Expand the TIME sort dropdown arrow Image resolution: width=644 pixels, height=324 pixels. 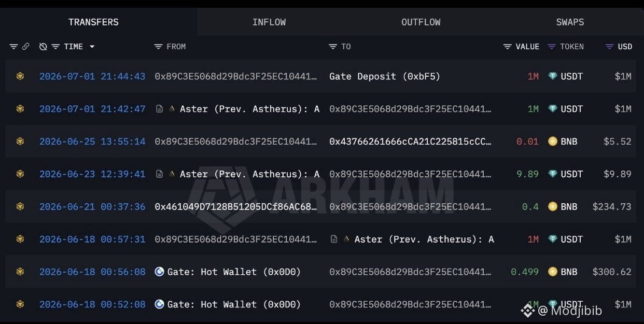click(92, 47)
